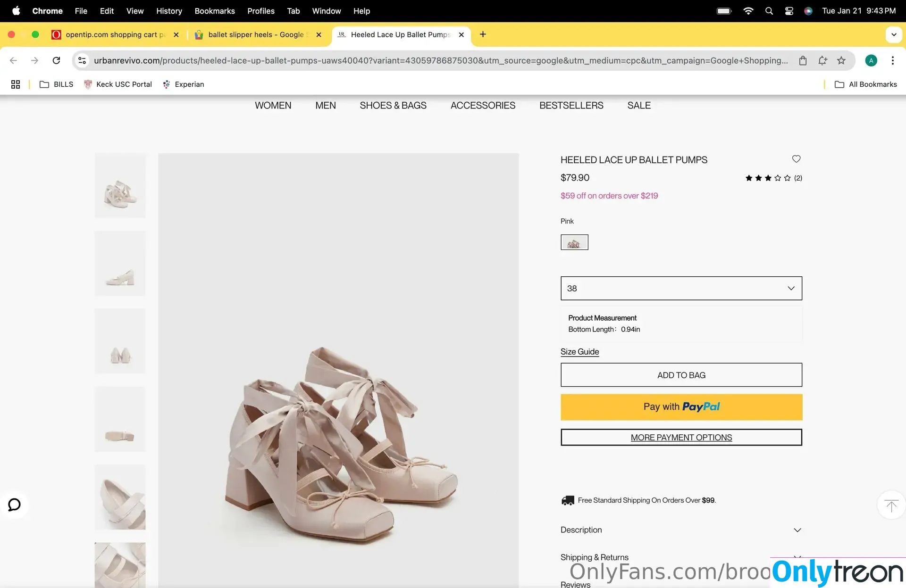Screen dimensions: 906x588
Task: Click the ADD TO BAG button
Action: tap(681, 375)
